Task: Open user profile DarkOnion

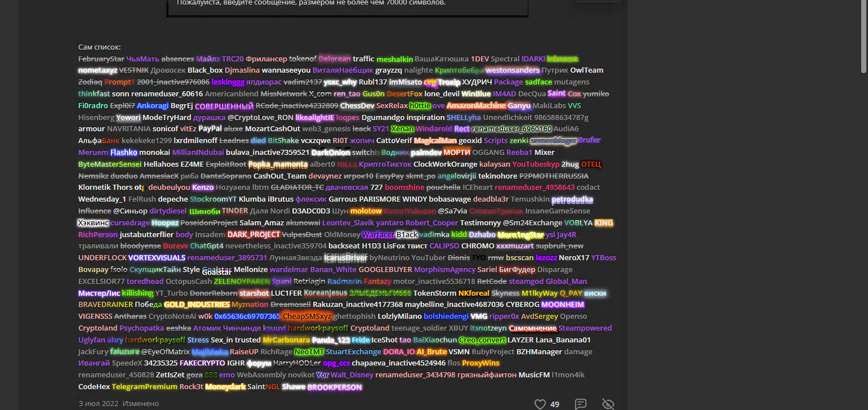Action: click(331, 153)
